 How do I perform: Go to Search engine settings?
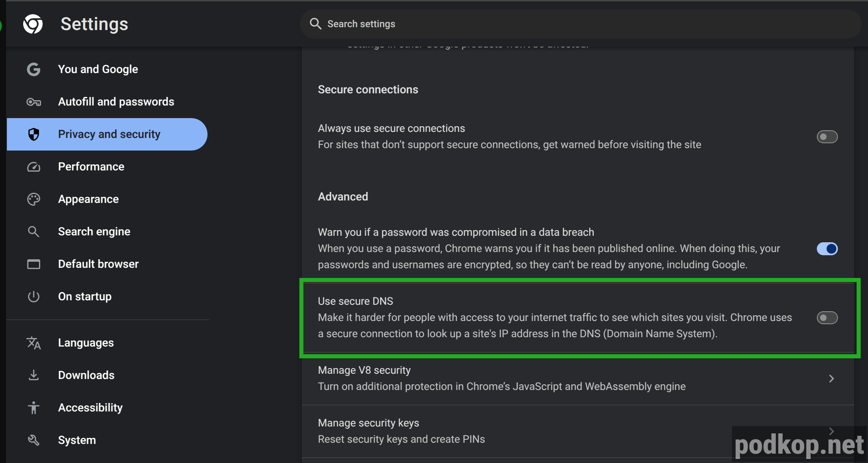94,232
